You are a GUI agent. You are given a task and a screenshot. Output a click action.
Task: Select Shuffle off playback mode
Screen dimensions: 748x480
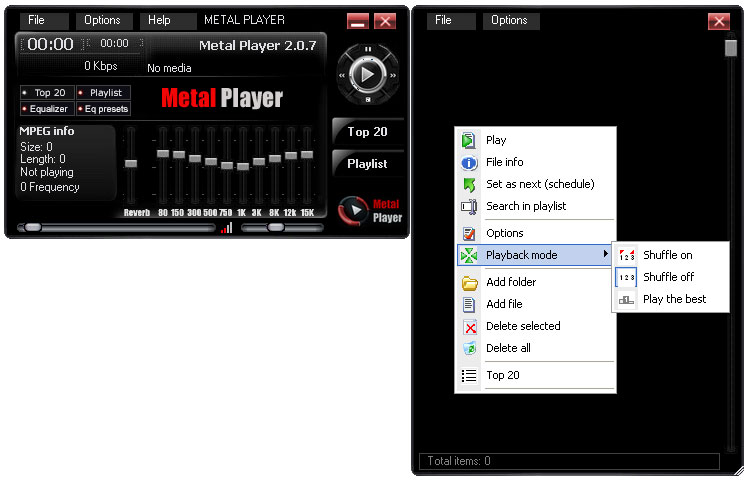pos(670,277)
